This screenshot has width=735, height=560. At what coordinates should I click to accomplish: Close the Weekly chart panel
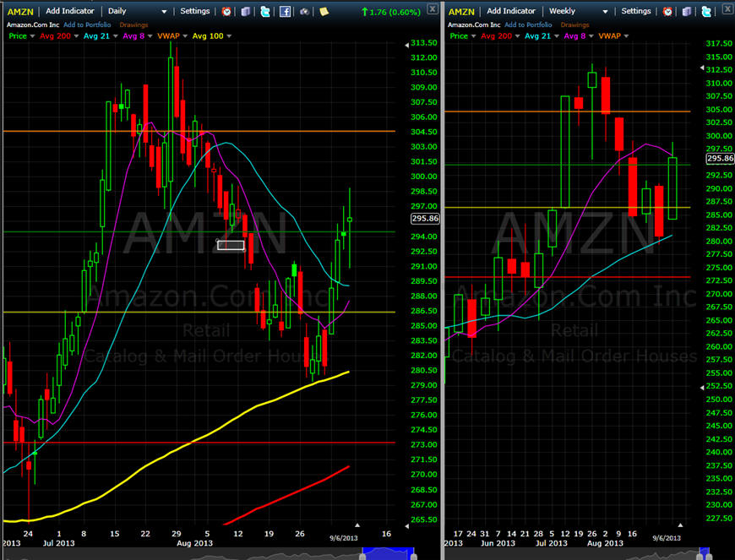tap(729, 9)
